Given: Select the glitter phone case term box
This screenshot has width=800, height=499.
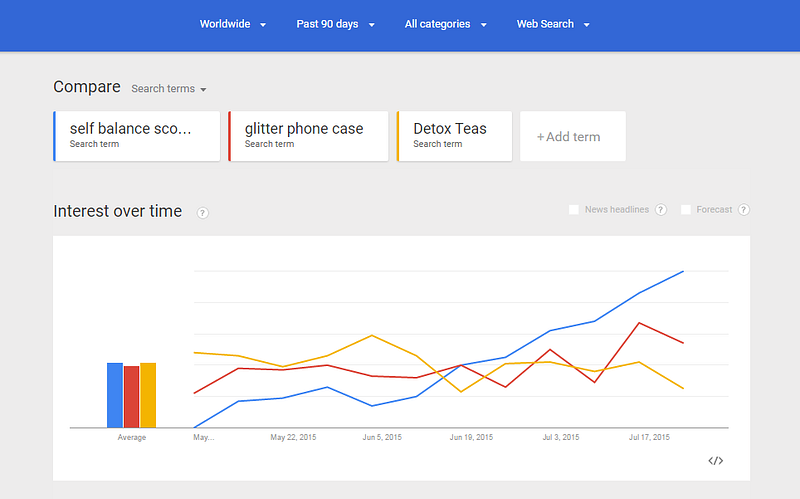Looking at the screenshot, I should click(308, 135).
